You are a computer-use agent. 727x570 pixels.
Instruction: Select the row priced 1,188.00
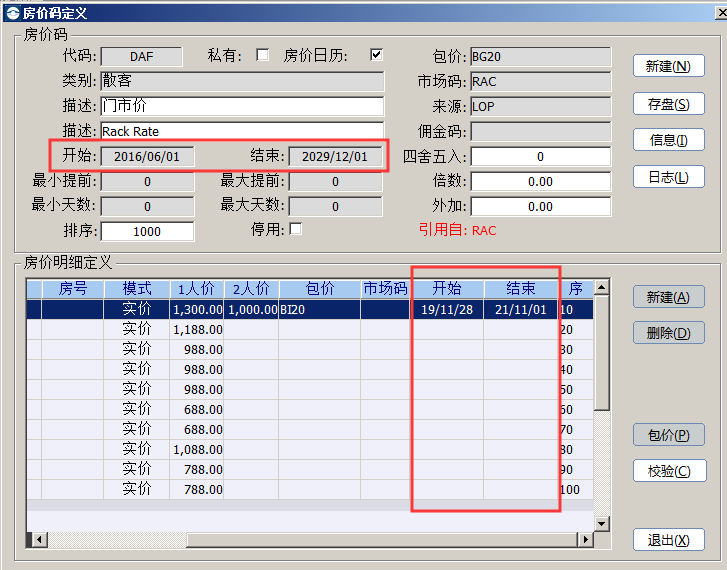click(196, 329)
